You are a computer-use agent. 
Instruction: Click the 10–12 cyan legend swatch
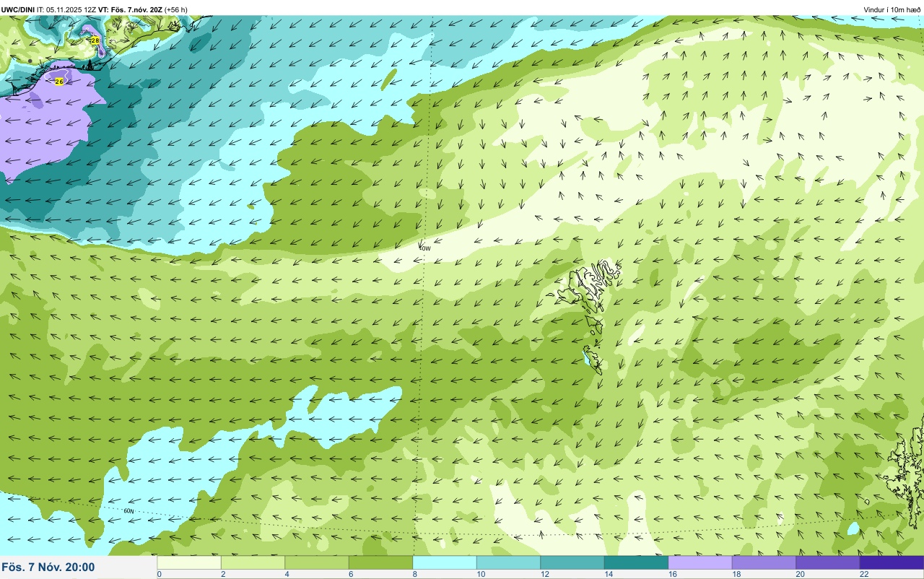pos(508,562)
